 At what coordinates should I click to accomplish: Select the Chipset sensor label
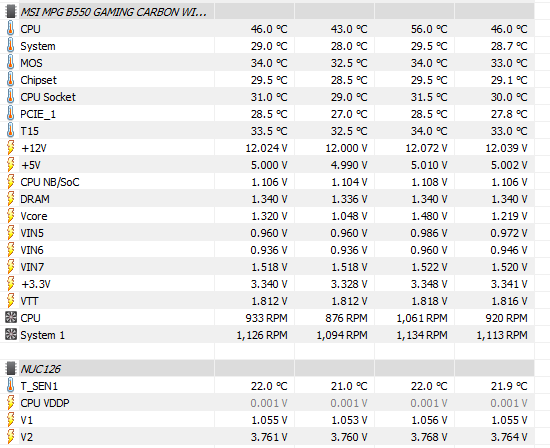38,80
